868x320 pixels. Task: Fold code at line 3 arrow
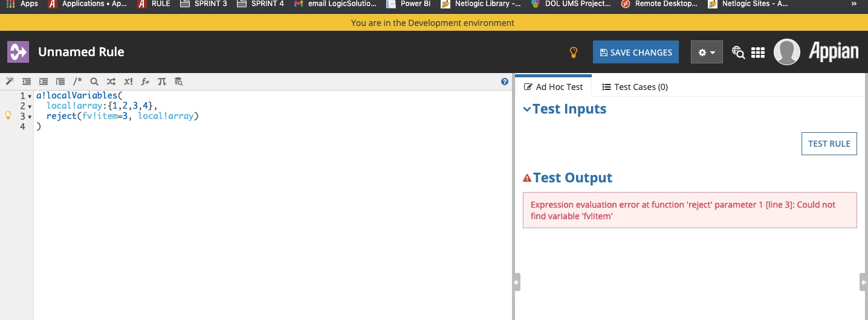[30, 117]
